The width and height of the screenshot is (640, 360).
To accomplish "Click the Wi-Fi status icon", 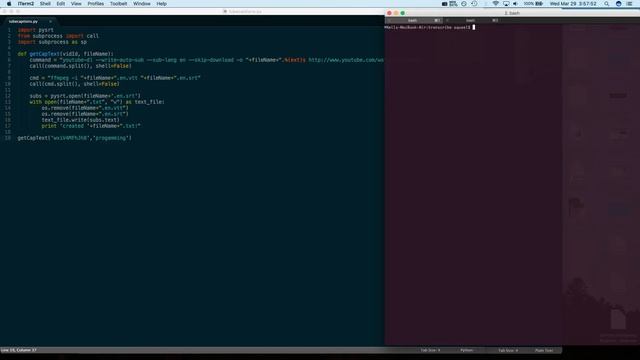I will [496, 4].
